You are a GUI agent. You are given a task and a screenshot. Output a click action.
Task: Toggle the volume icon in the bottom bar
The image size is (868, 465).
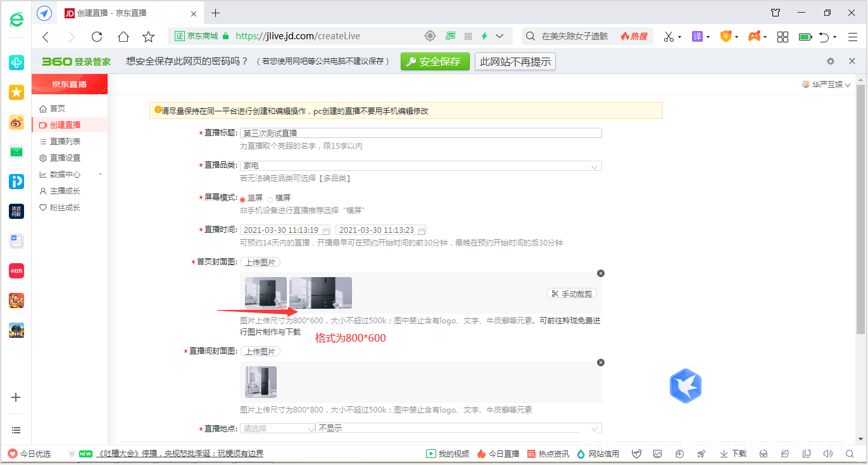(827, 454)
